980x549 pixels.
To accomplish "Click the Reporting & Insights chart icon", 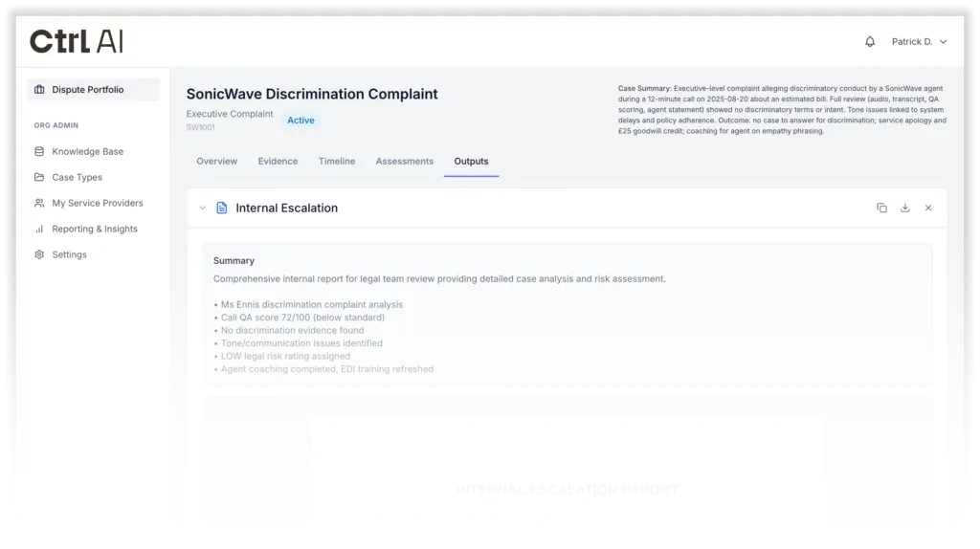I will pos(39,229).
